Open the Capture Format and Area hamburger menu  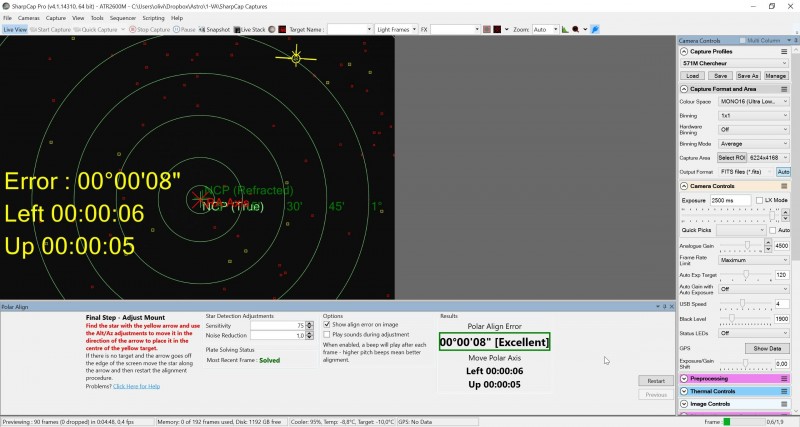[784, 89]
